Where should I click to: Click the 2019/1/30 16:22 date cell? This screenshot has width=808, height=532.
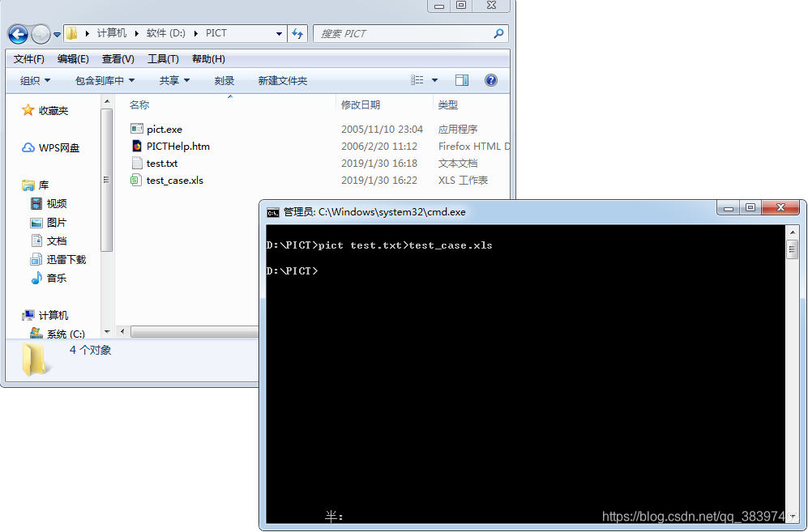378,181
